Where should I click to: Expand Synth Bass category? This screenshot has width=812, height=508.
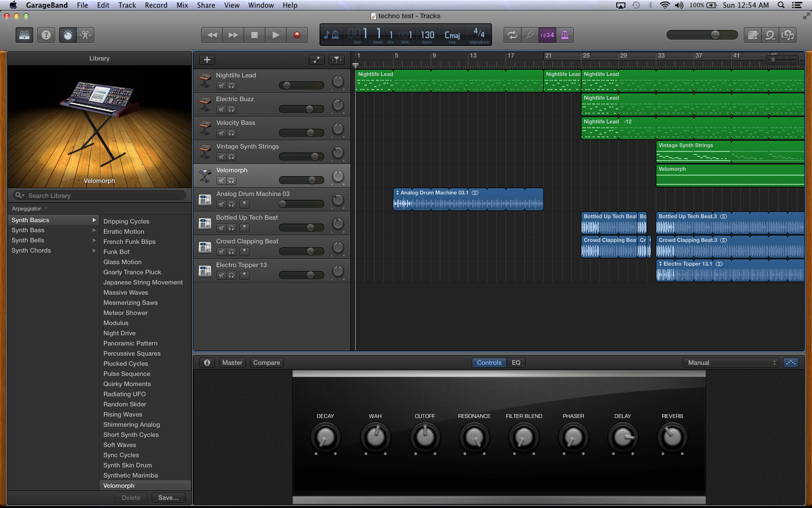pyautogui.click(x=94, y=230)
